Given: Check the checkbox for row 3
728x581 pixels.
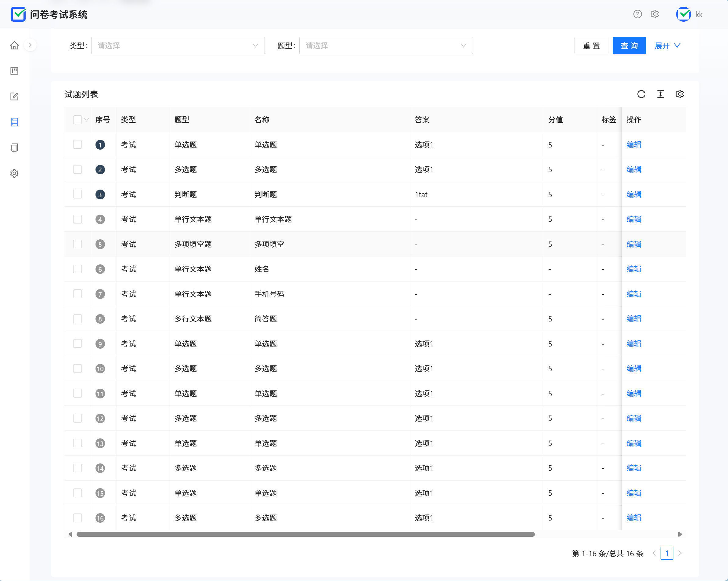Looking at the screenshot, I should point(77,194).
